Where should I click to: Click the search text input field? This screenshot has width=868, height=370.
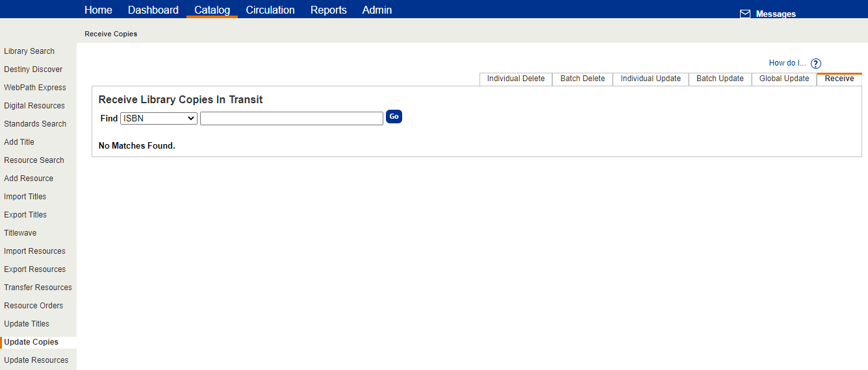291,118
